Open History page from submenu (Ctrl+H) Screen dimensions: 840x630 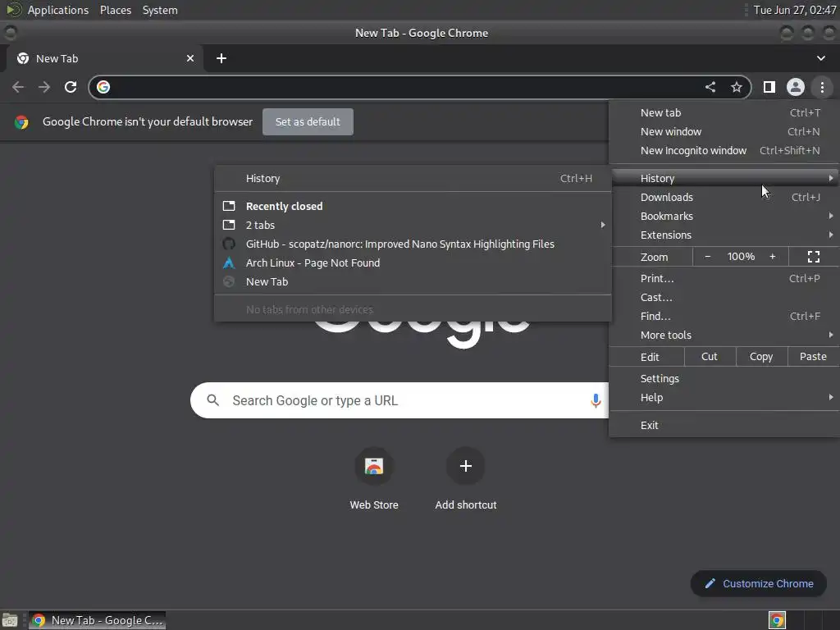[x=413, y=178]
